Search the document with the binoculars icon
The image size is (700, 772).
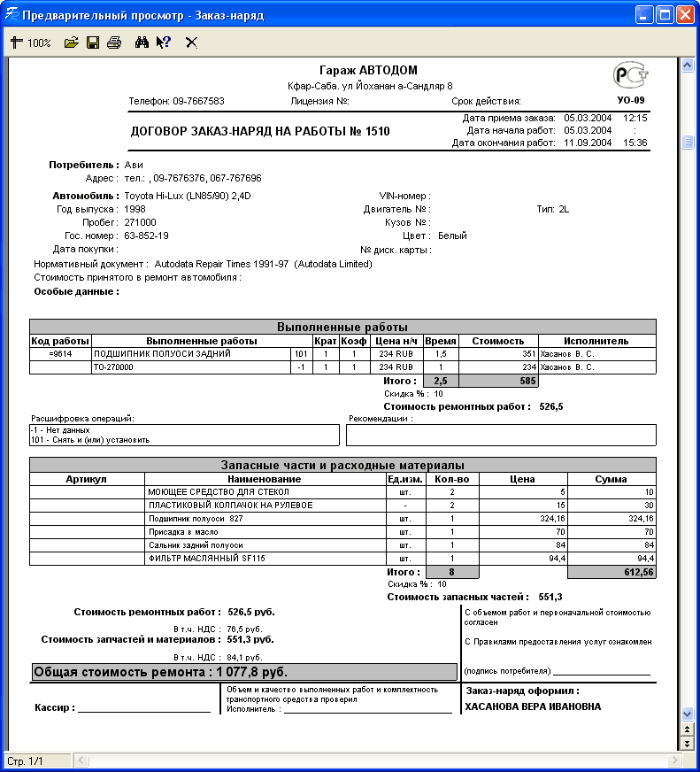[142, 42]
